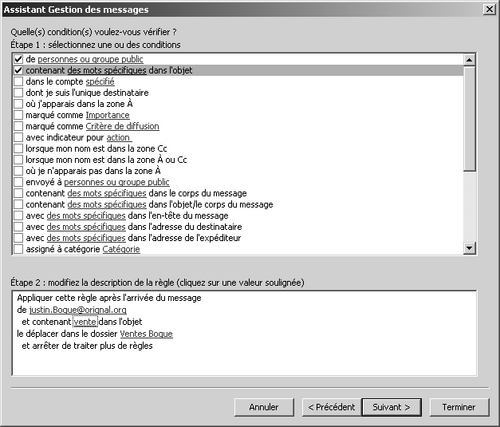Edit the underlined 'vente' keyword value
Viewport: 500px width, 427px height.
[85, 322]
